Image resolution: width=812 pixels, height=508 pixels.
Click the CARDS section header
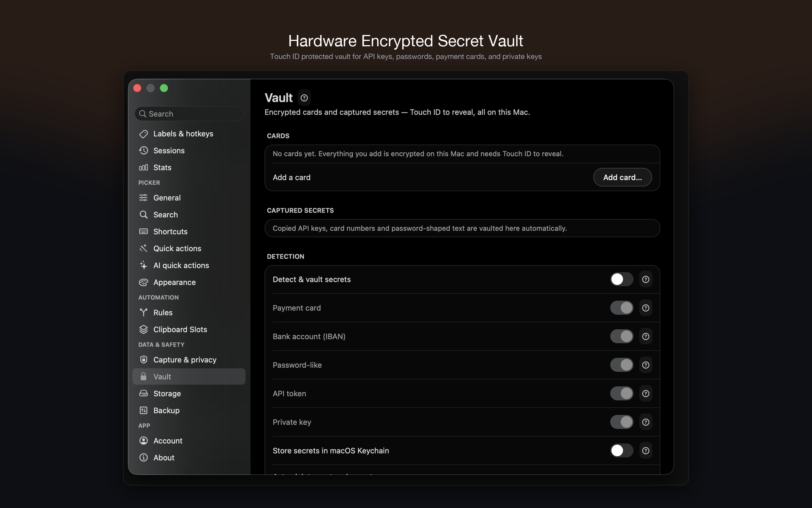point(278,136)
